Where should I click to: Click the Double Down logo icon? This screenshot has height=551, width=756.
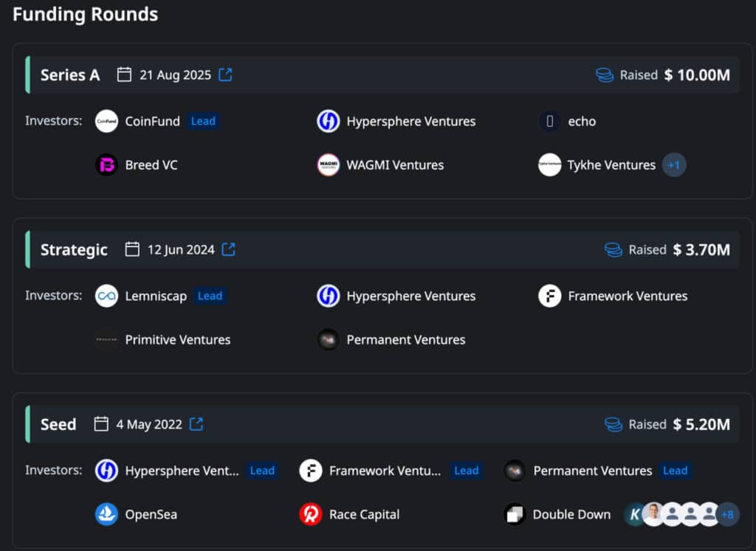click(515, 514)
